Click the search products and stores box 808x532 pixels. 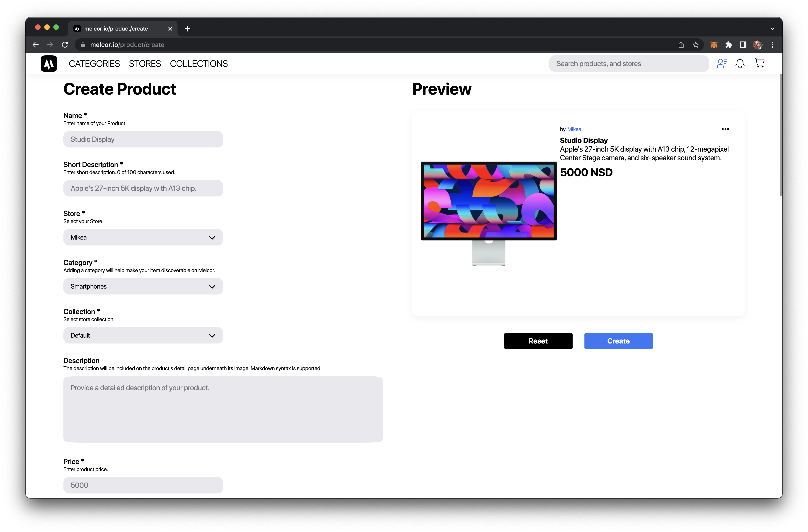coord(629,63)
